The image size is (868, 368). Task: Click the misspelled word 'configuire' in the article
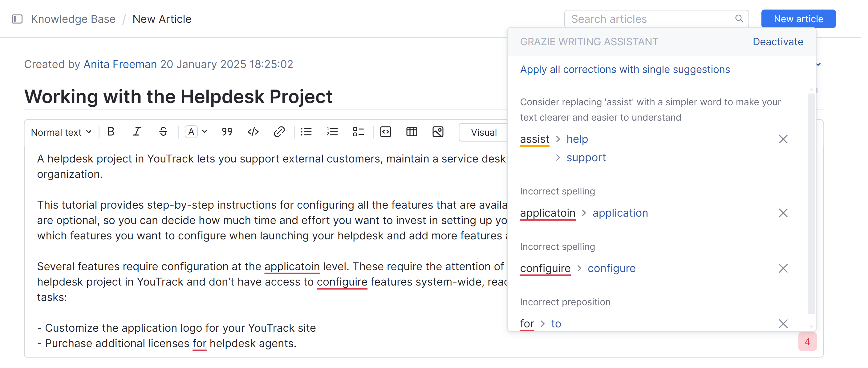coord(342,282)
